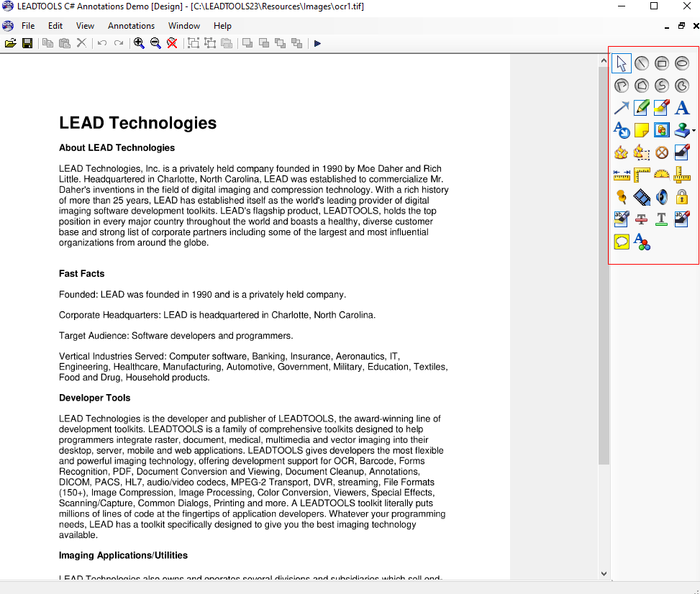Click the Copy toolbar icon
This screenshot has width=700, height=594.
click(x=47, y=43)
